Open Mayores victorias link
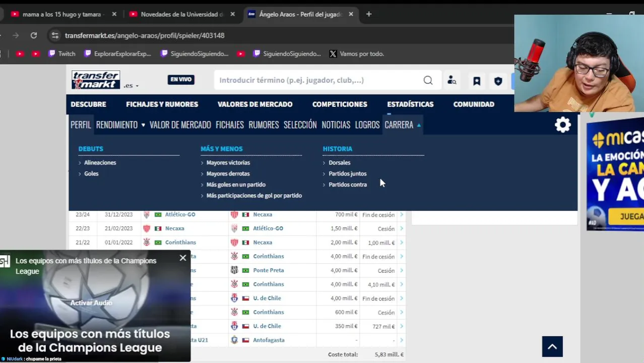Screen dimensions: 644x363 tap(228, 163)
